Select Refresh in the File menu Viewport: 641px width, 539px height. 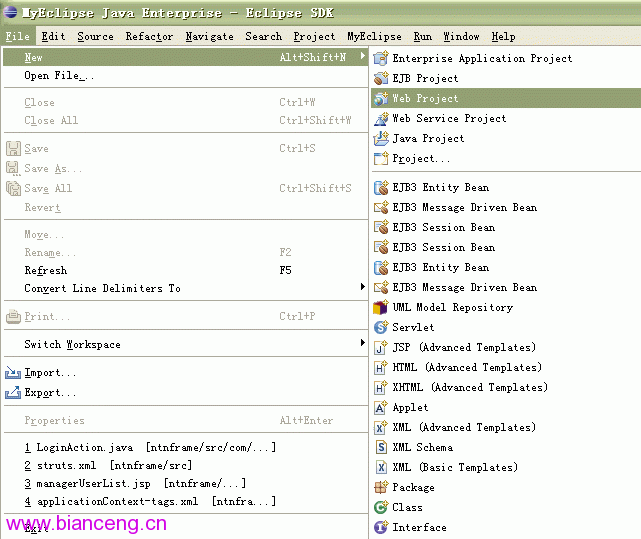(x=186, y=270)
